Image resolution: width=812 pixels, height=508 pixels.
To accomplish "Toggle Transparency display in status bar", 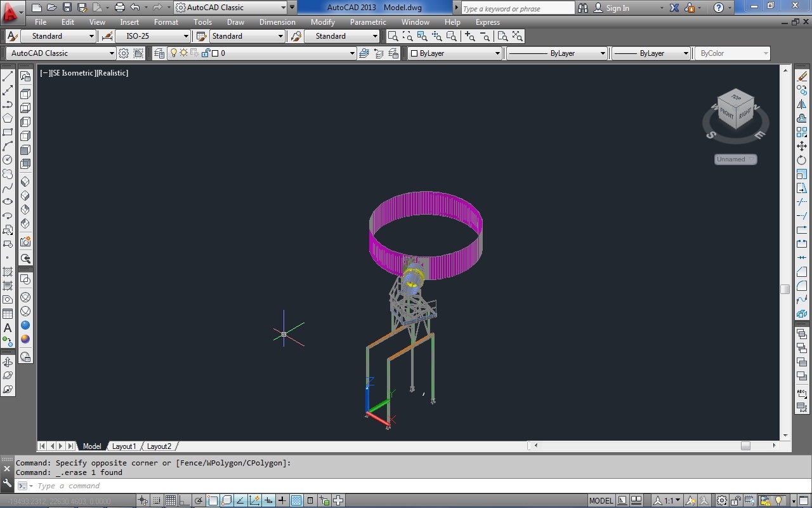I will [x=296, y=501].
